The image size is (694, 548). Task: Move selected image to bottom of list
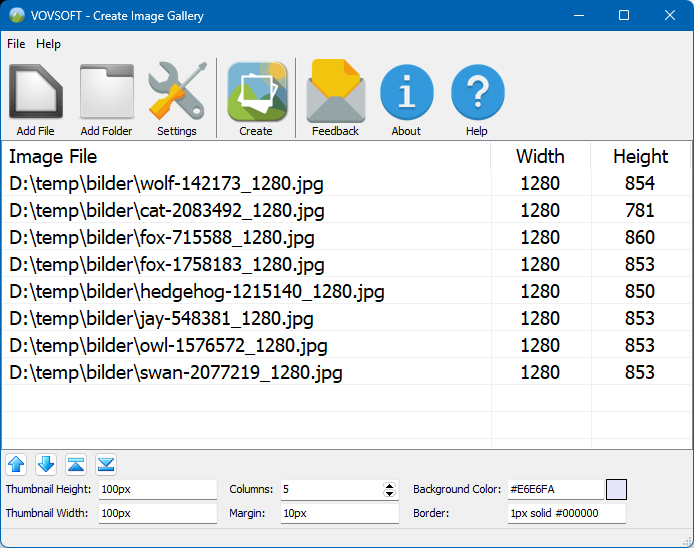(106, 464)
